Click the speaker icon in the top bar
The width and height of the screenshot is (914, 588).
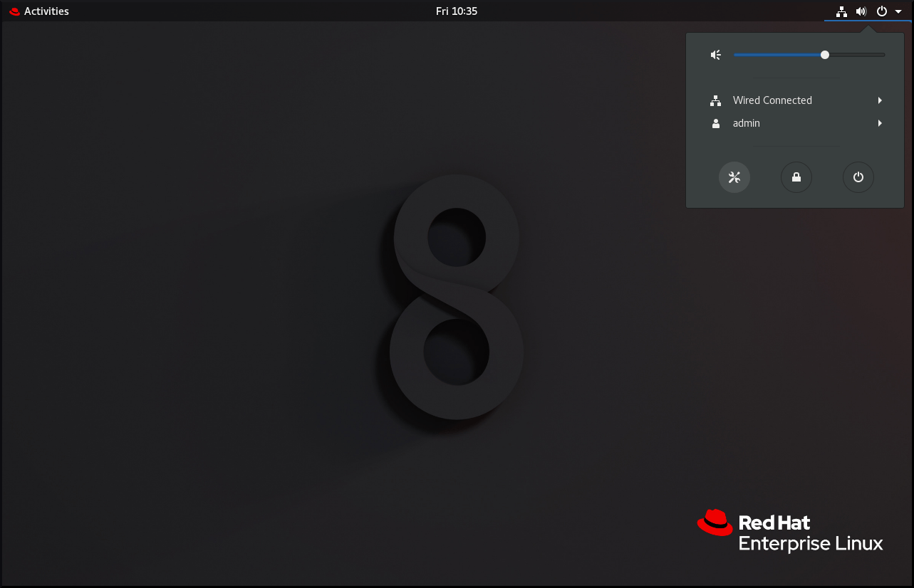point(861,11)
